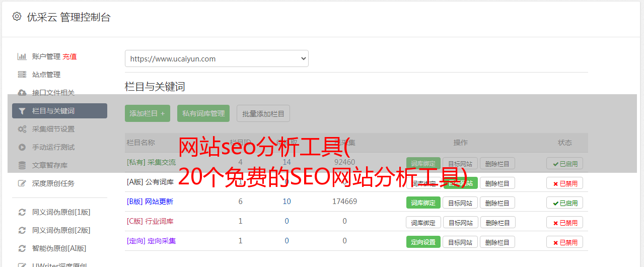The height and width of the screenshot is (267, 644).
Task: Click the red 充值 link
Action: point(70,56)
